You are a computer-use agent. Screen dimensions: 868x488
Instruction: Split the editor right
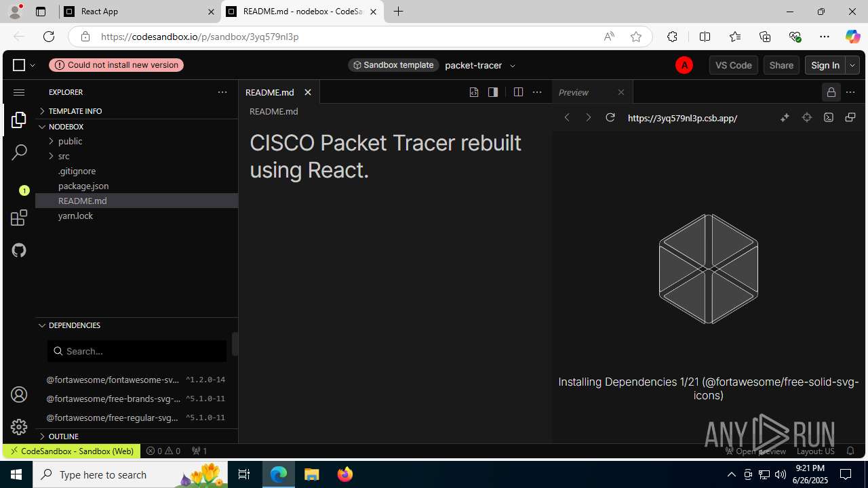pos(518,92)
